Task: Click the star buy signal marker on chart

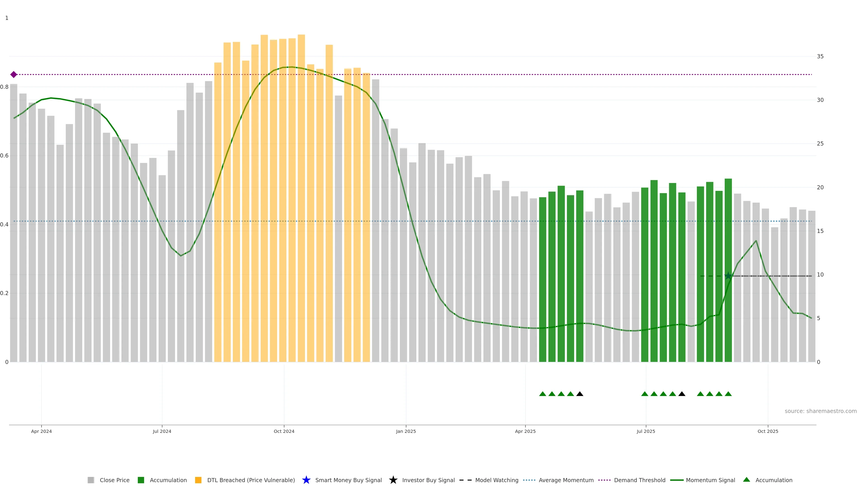Action: click(x=728, y=276)
